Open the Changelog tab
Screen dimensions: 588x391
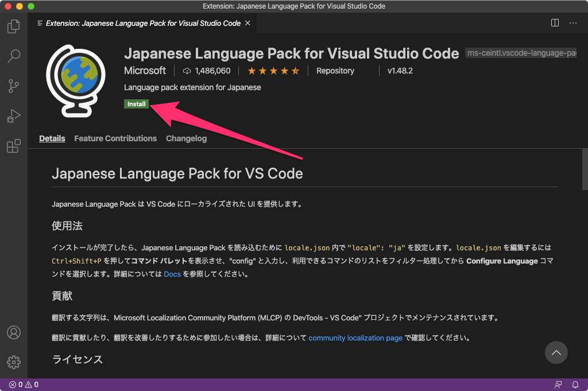pos(186,138)
